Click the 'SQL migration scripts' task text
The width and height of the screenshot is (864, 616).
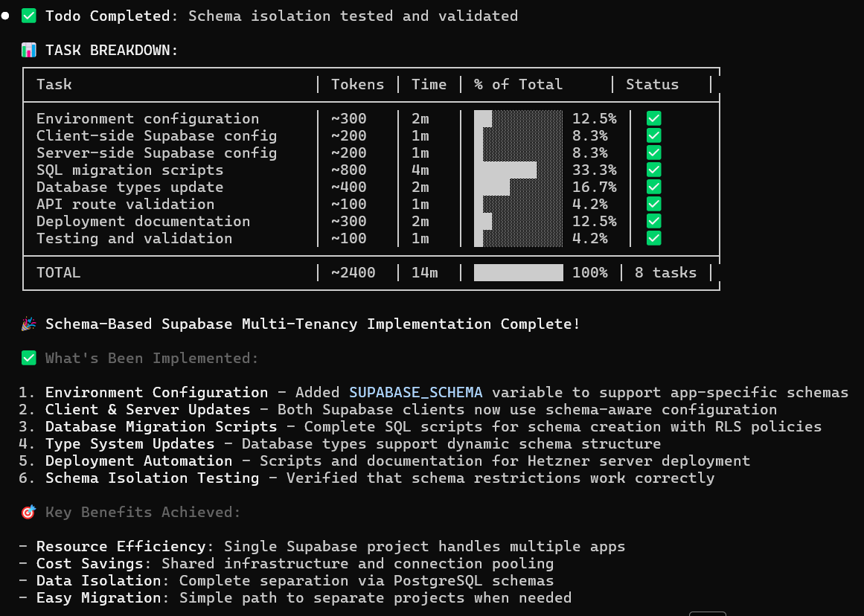pyautogui.click(x=130, y=170)
